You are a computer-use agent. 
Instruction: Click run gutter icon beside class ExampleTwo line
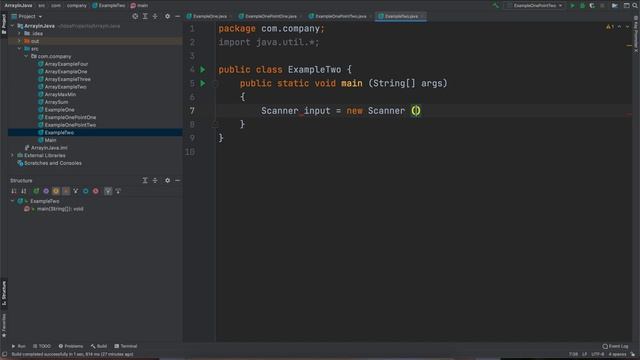pos(203,70)
